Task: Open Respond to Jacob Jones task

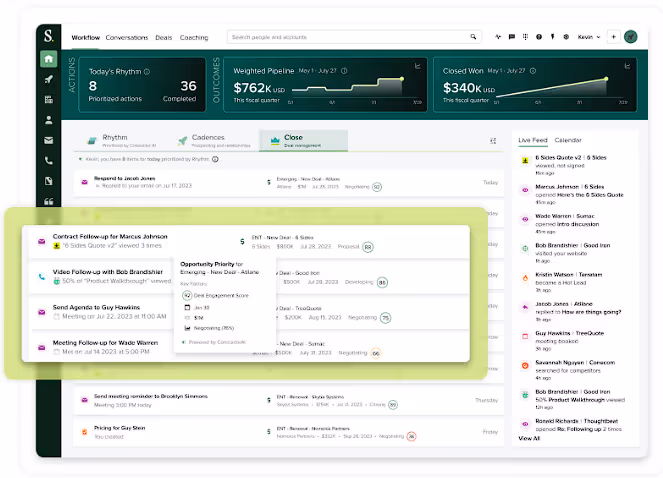Action: pyautogui.click(x=288, y=182)
